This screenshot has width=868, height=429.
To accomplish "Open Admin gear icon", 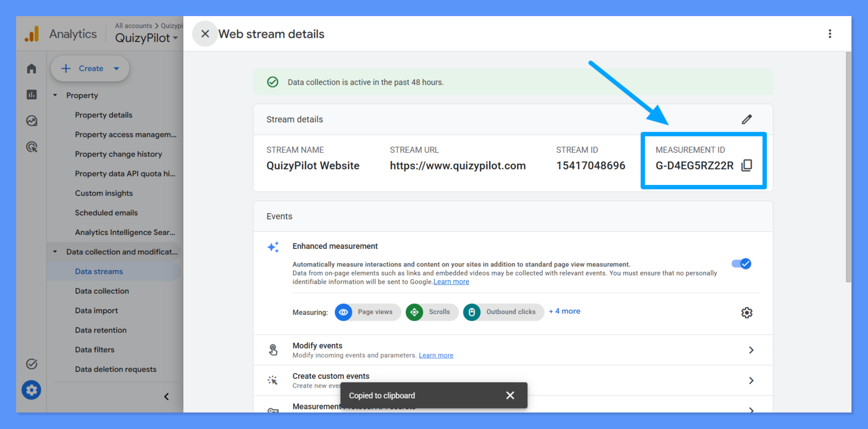I will pos(31,390).
